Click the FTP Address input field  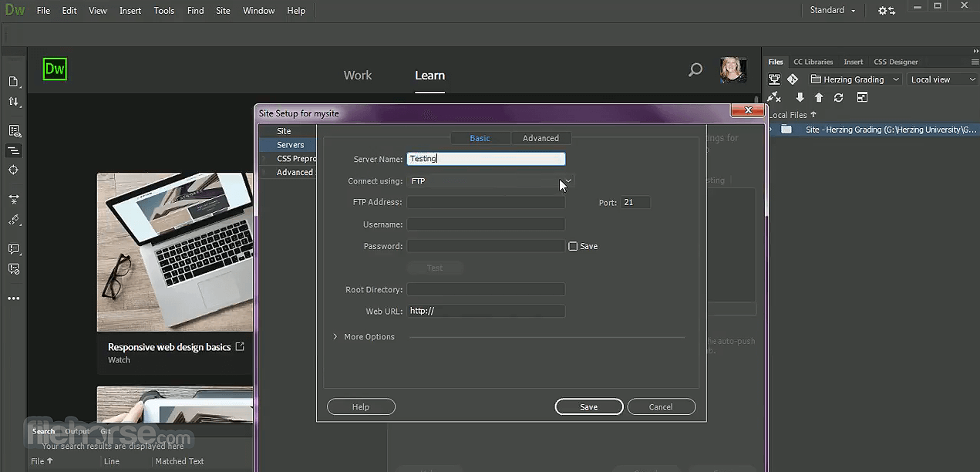(486, 203)
